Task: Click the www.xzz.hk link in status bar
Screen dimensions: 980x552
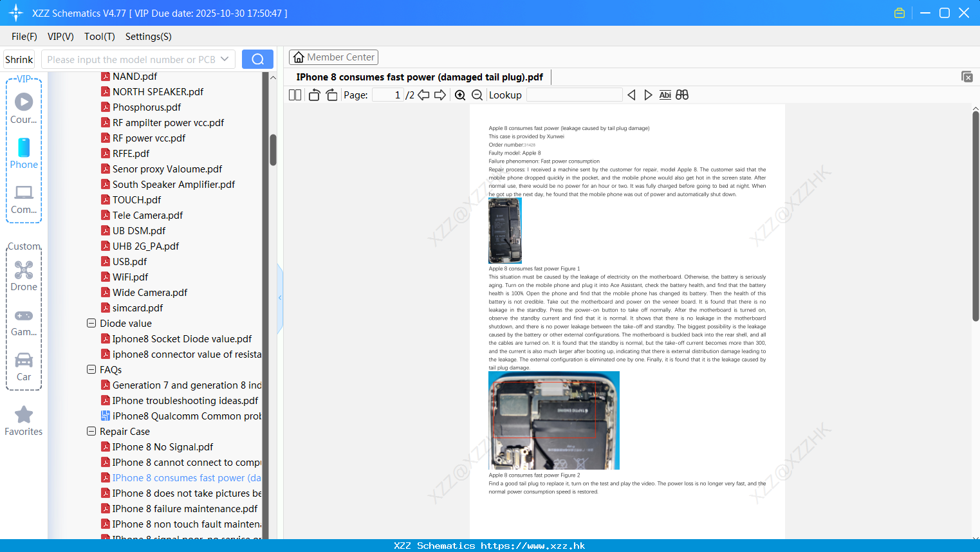Action: [533, 546]
